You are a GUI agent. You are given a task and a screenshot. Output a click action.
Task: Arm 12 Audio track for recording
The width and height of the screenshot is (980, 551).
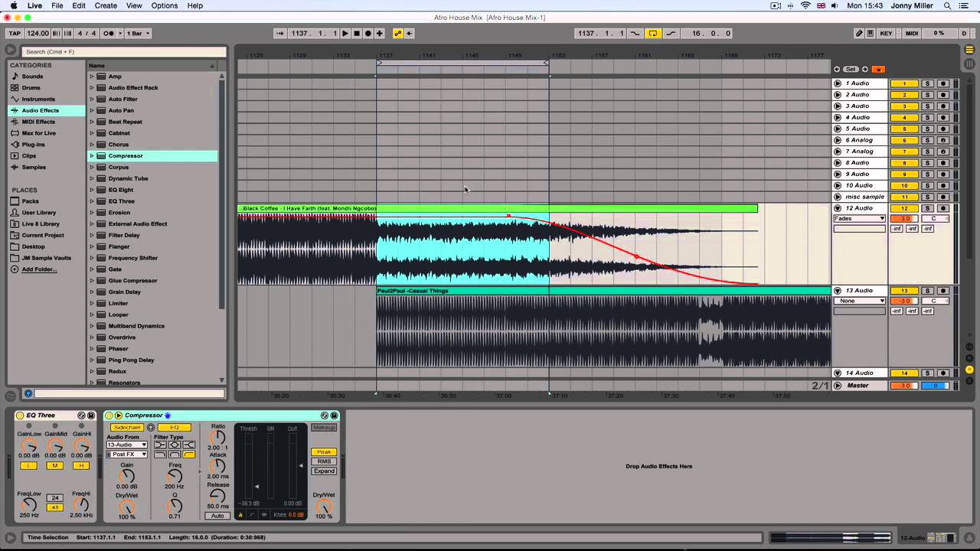pos(943,208)
